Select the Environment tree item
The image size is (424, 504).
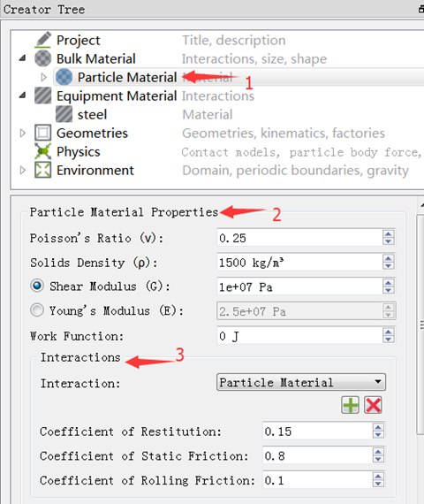point(95,171)
